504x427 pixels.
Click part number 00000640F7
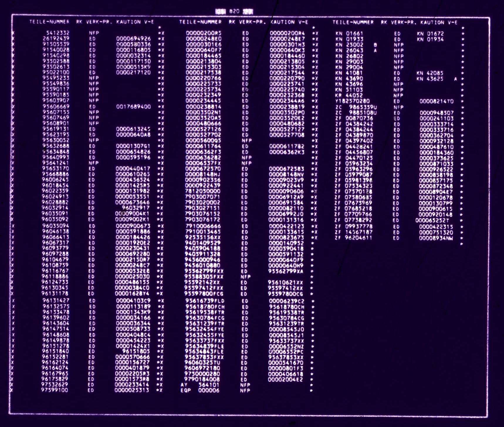[x=204, y=50]
